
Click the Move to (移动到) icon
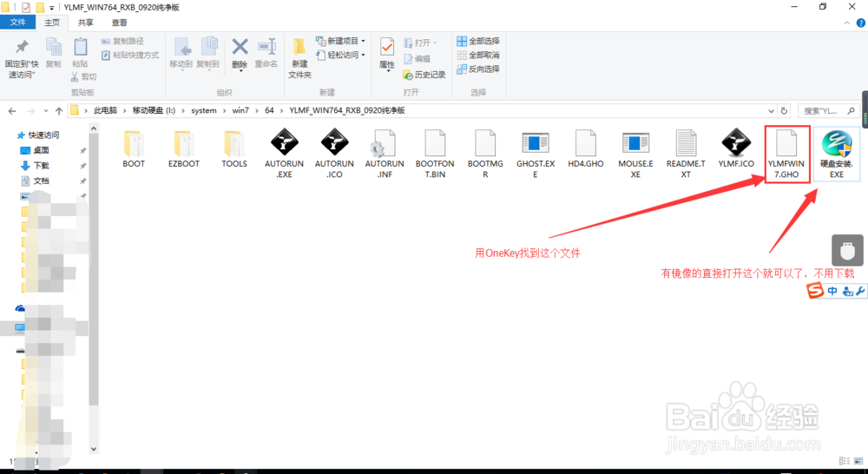(x=181, y=48)
